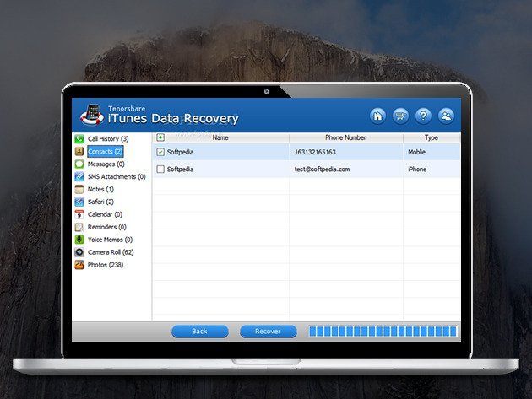Viewport: 532px width, 399px height.
Task: Open help via question mark icon
Action: (x=423, y=116)
